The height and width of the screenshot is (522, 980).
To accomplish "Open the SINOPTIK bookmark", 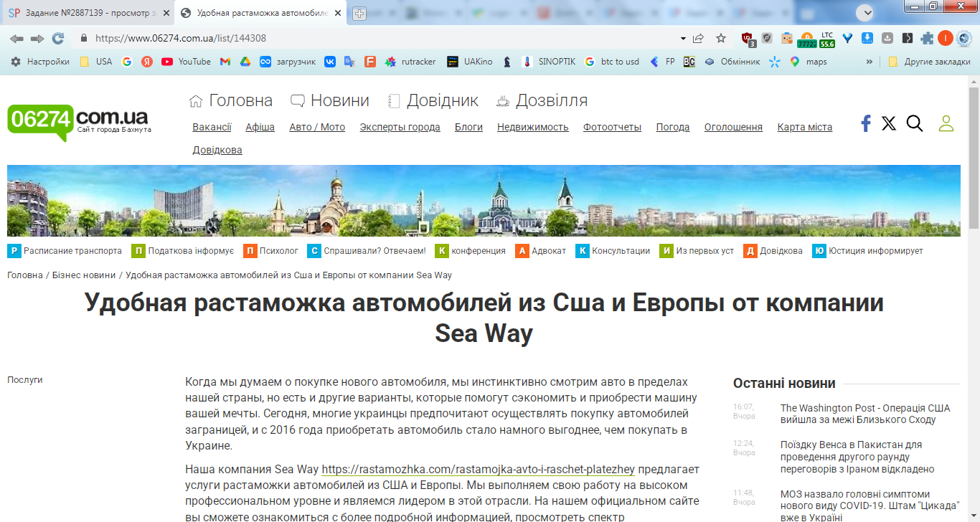I will 548,62.
